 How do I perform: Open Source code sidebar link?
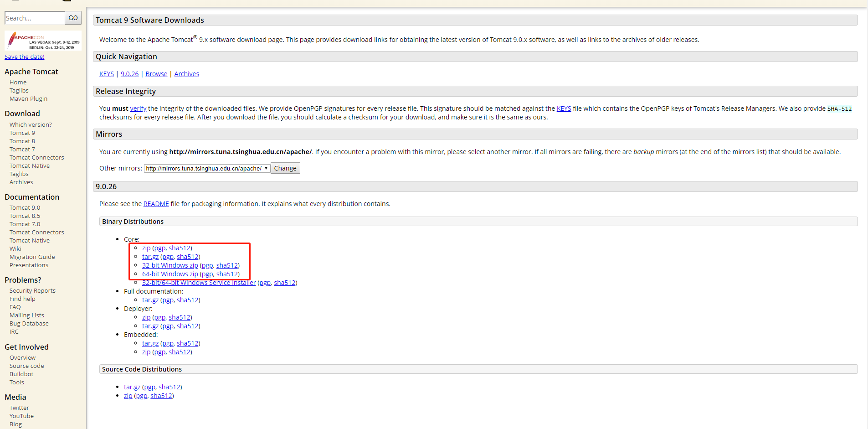point(27,366)
